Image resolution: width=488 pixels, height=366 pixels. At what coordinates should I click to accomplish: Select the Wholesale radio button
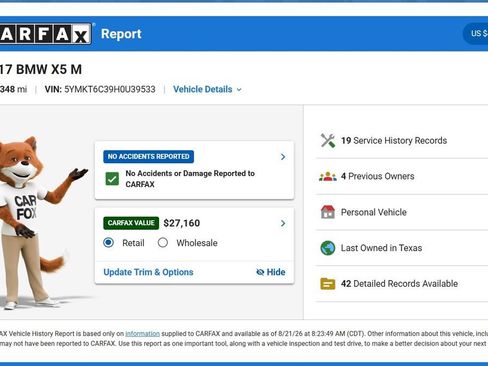(163, 242)
